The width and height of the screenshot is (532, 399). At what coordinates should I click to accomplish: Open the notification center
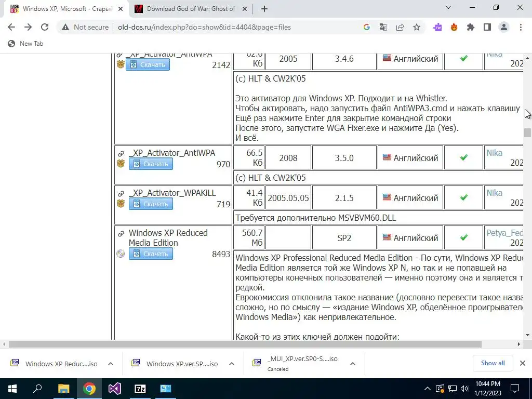tap(515, 389)
